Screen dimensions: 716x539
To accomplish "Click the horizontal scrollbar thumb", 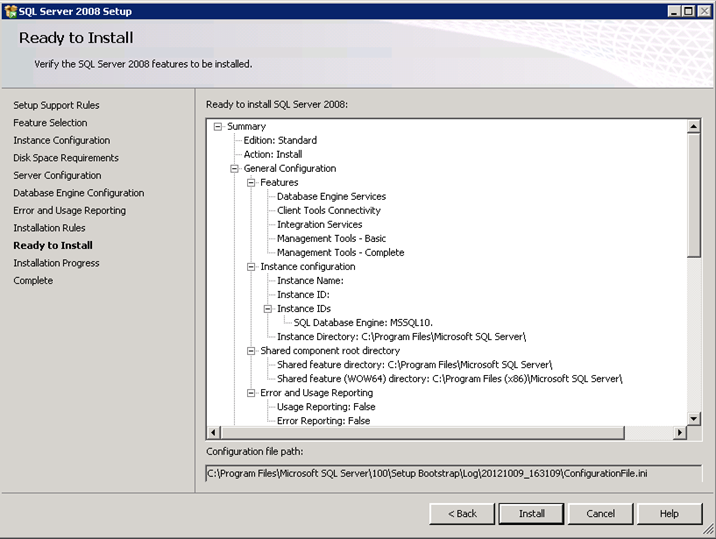I will [x=422, y=432].
